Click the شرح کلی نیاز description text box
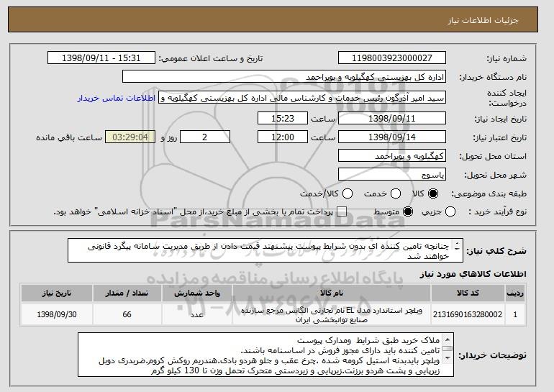The image size is (554, 392). (x=265, y=250)
